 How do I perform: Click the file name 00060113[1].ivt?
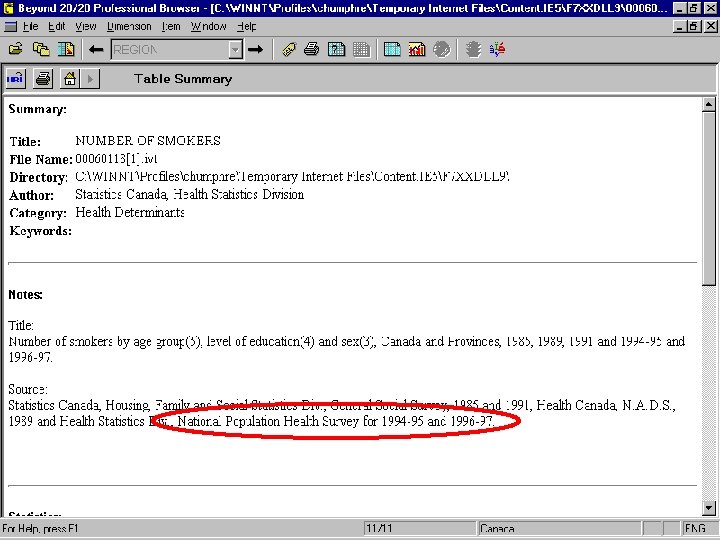(116, 158)
